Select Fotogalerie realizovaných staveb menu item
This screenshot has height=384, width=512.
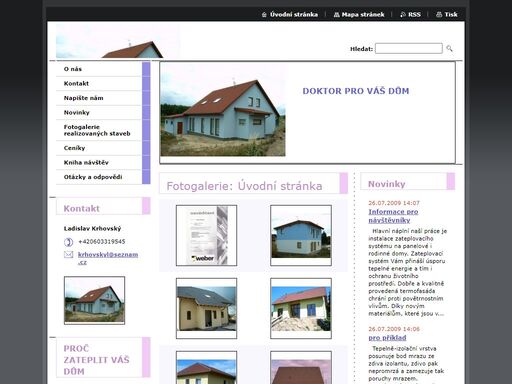(x=99, y=130)
